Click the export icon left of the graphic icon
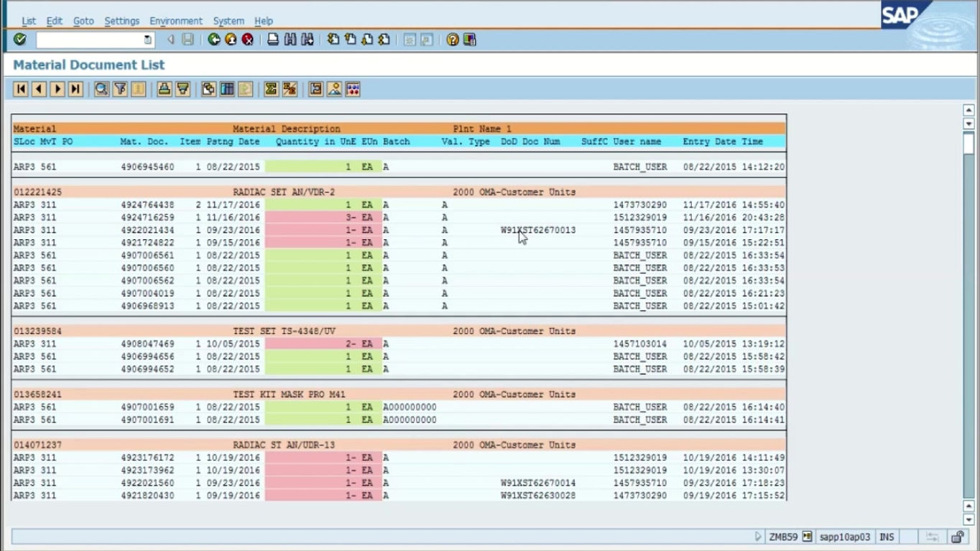Image resolution: width=980 pixels, height=551 pixels. pos(316,89)
